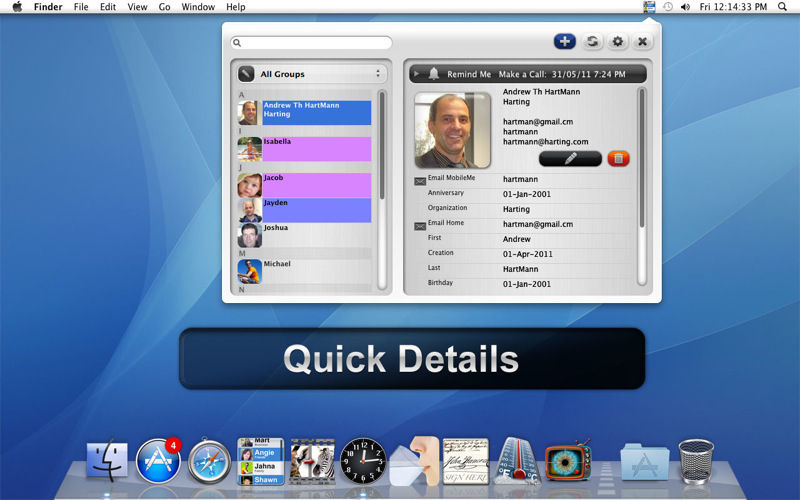The image size is (800, 500).
Task: Click the red trash delete contact button
Action: [618, 159]
